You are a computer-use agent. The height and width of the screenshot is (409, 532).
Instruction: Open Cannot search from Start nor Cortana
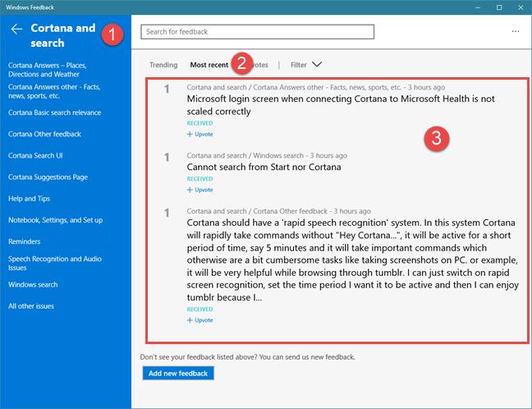pyautogui.click(x=264, y=167)
